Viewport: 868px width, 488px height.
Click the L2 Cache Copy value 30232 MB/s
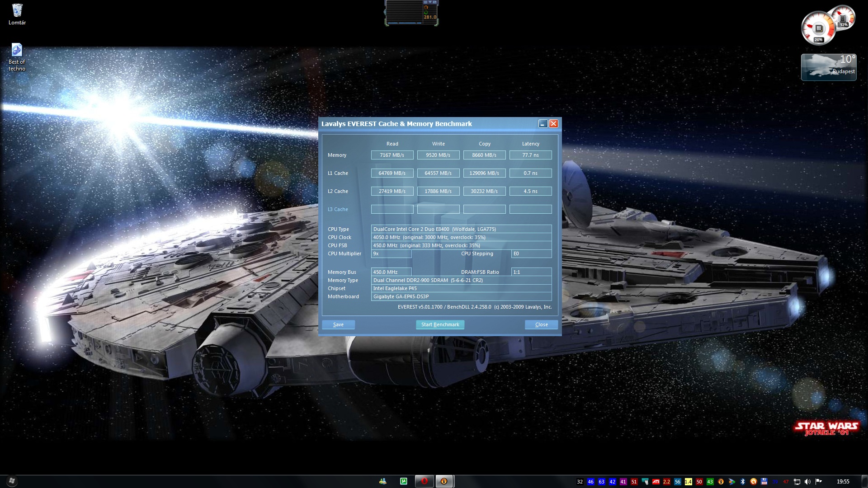click(484, 191)
